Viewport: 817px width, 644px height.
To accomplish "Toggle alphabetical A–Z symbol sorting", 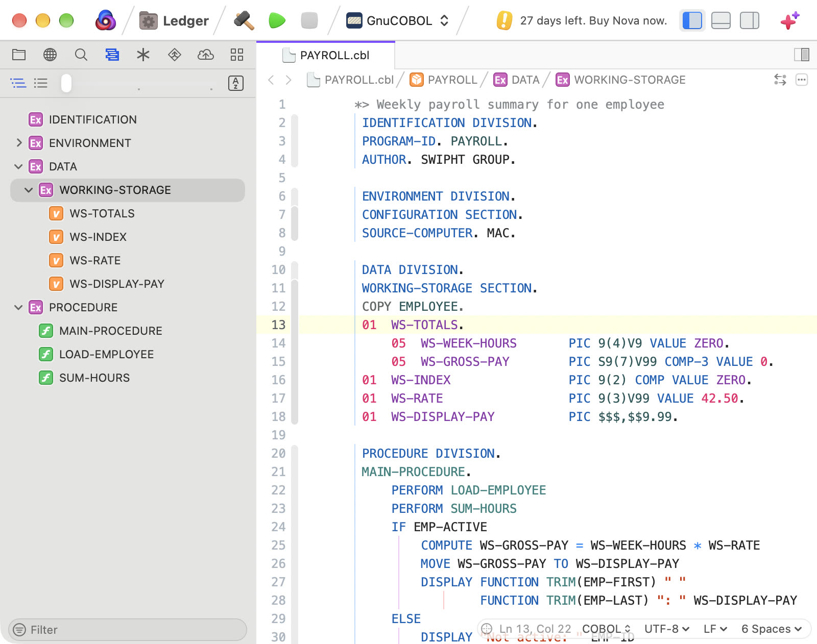I will (236, 83).
